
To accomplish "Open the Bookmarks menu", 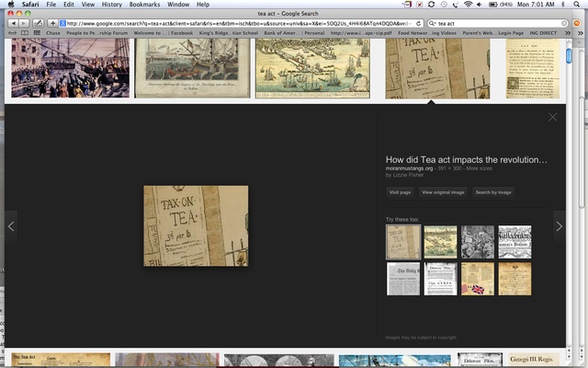I will [144, 5].
